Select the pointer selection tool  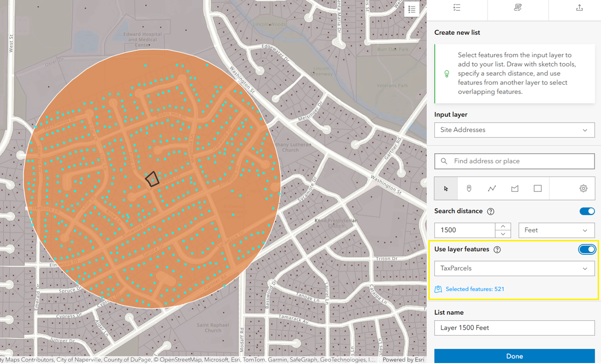pyautogui.click(x=446, y=188)
